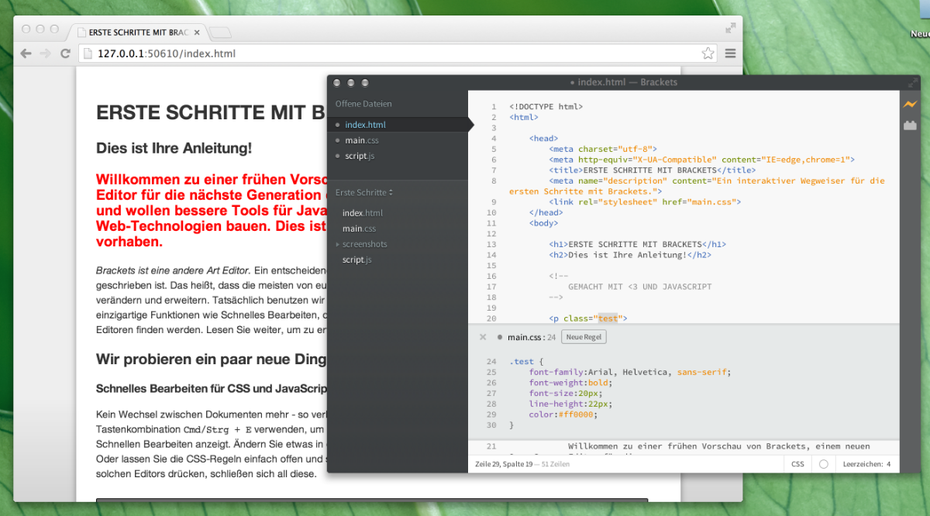Screen dimensions: 930x516
Task: Click the GEMACHT MIT <3 UND JAVASCRIPT comment
Action: click(x=639, y=286)
